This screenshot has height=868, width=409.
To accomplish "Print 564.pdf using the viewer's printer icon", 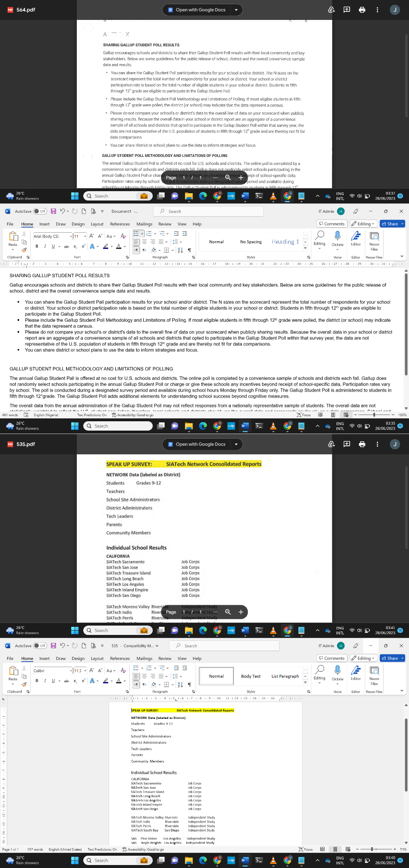I will pyautogui.click(x=362, y=10).
